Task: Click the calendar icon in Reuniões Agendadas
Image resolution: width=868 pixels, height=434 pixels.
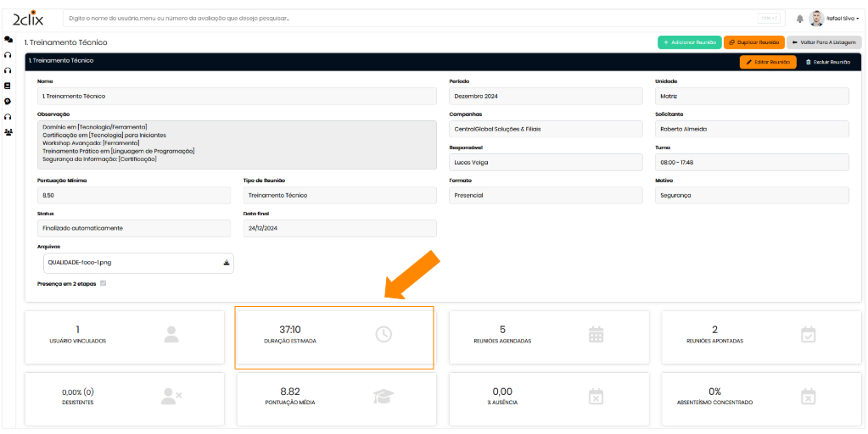Action: (x=596, y=334)
